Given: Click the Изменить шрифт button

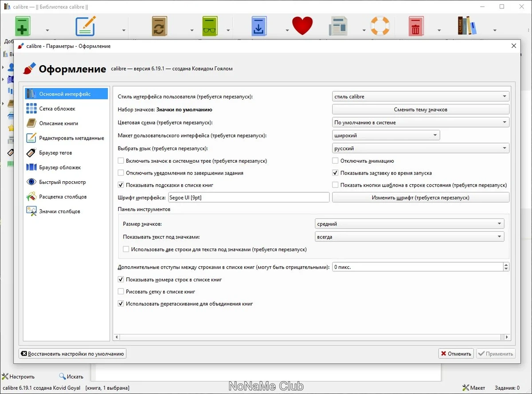Looking at the screenshot, I should coord(421,198).
